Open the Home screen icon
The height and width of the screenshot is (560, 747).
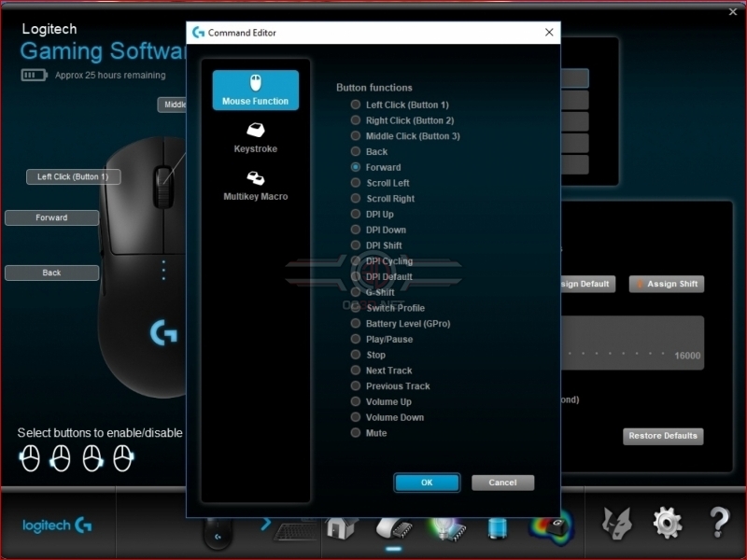coord(340,527)
